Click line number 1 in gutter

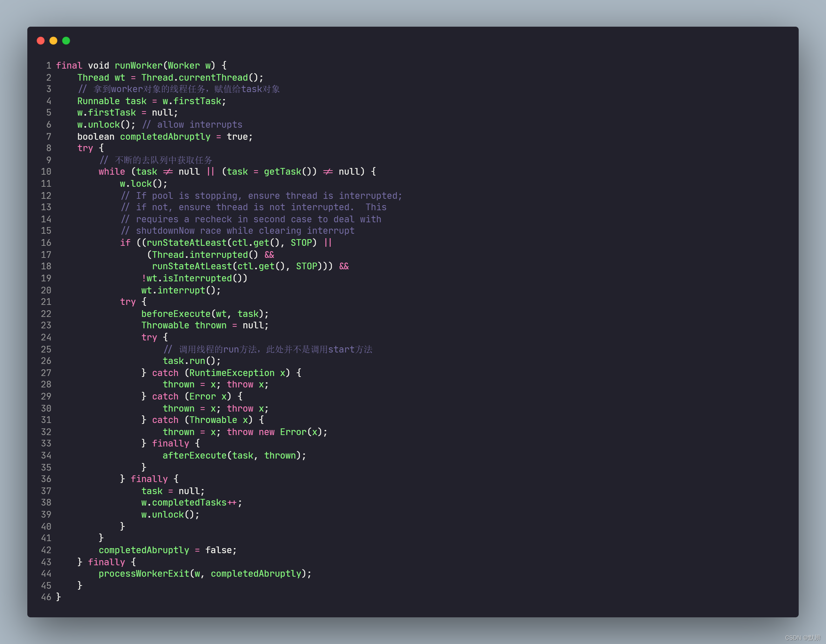click(49, 66)
